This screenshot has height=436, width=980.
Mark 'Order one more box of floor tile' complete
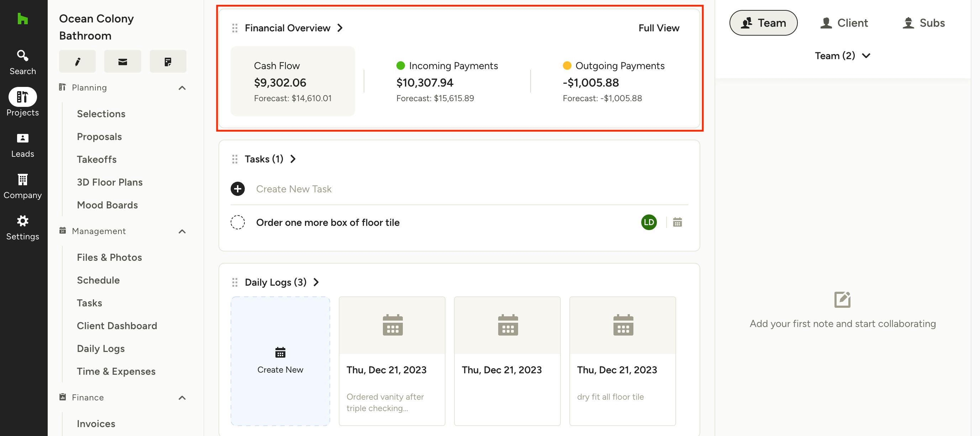coord(238,222)
